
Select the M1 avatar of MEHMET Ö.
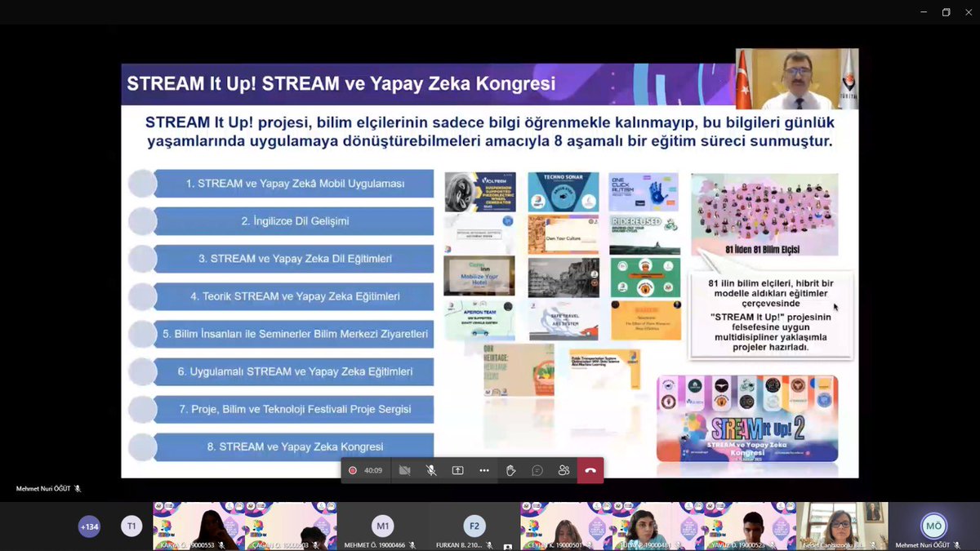click(x=382, y=525)
